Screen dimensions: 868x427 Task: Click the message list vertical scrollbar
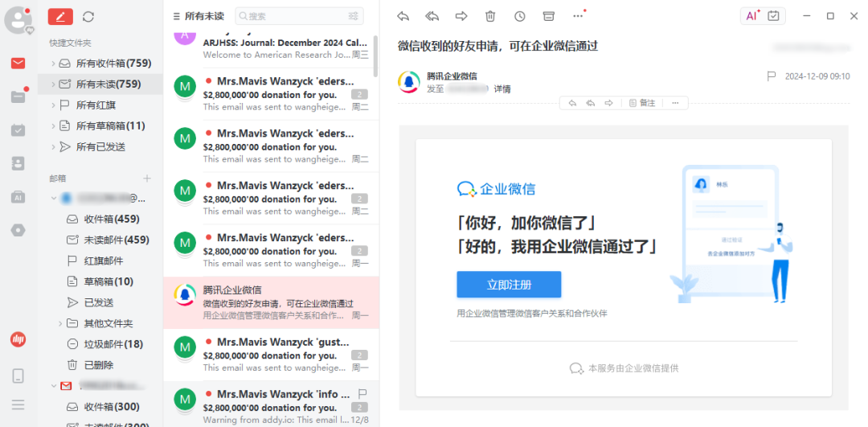click(376, 56)
